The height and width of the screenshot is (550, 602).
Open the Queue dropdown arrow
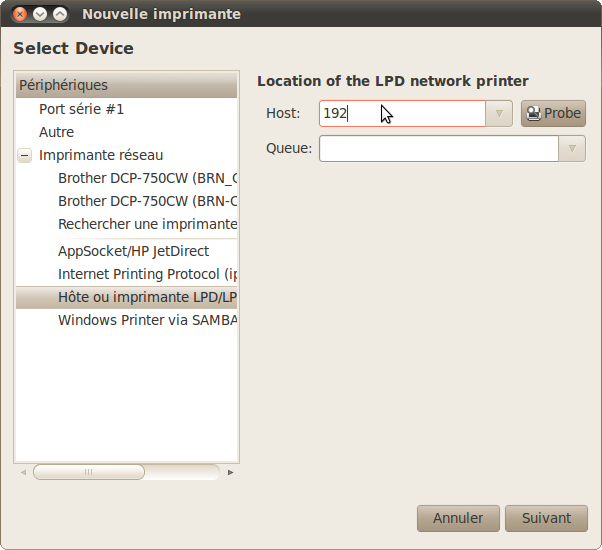pyautogui.click(x=571, y=149)
